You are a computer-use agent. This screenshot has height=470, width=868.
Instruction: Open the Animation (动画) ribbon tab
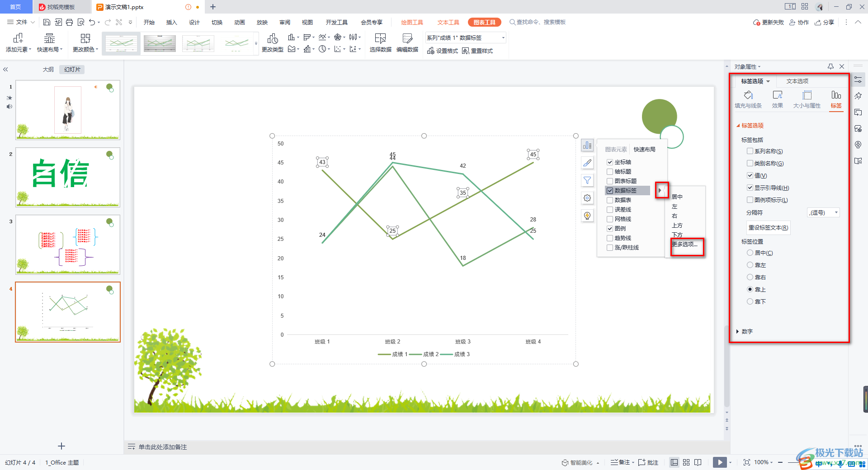(x=239, y=22)
